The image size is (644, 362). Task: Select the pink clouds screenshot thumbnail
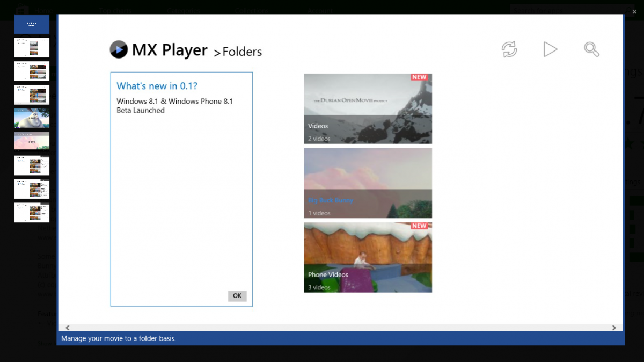[32, 142]
